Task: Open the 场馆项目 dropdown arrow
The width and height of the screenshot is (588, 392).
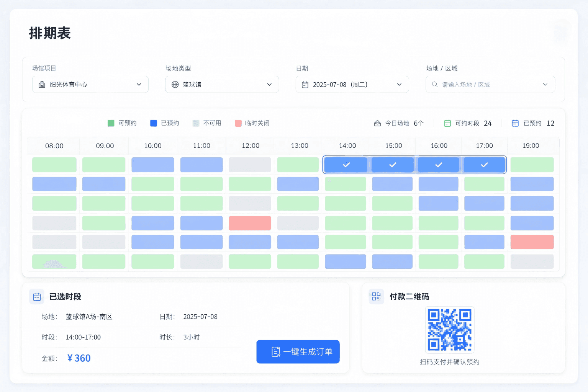Action: click(139, 85)
